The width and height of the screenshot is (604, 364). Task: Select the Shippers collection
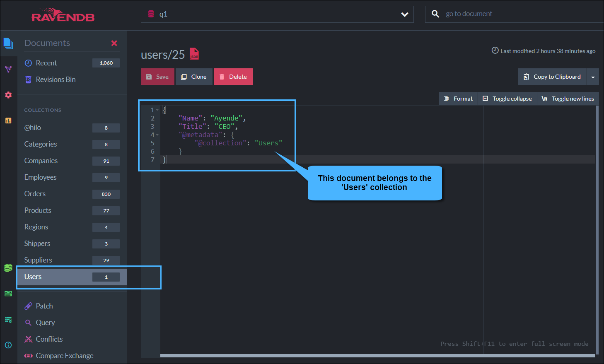click(x=72, y=243)
